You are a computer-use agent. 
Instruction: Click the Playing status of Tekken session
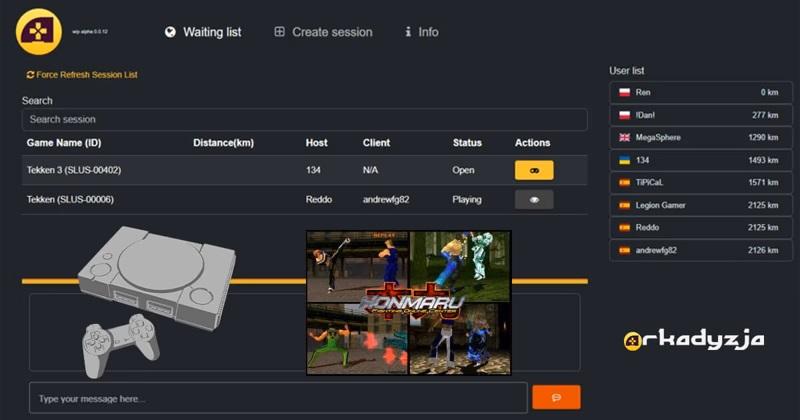click(x=467, y=200)
